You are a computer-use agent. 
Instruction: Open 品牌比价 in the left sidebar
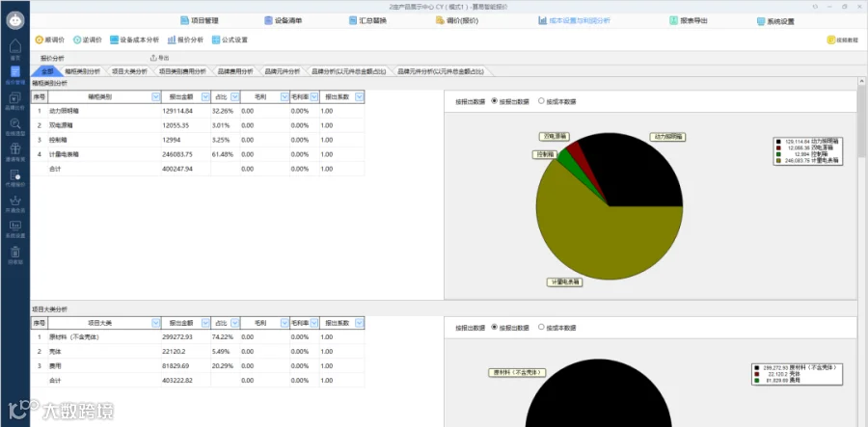coord(14,100)
